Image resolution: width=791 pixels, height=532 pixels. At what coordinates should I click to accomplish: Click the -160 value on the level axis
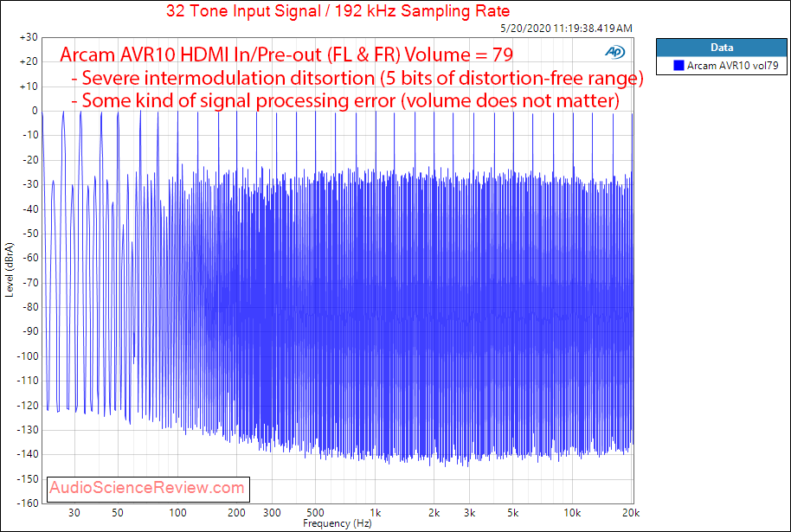(29, 503)
